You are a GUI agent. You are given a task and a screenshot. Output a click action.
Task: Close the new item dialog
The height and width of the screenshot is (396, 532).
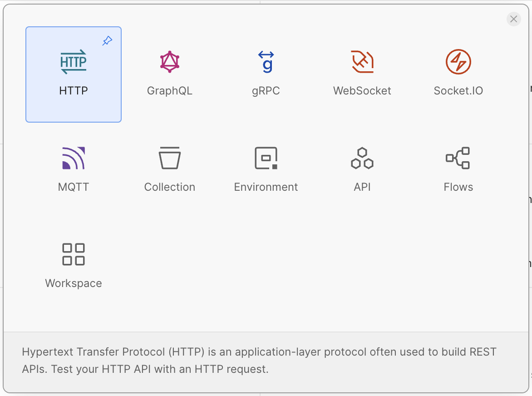tap(513, 19)
